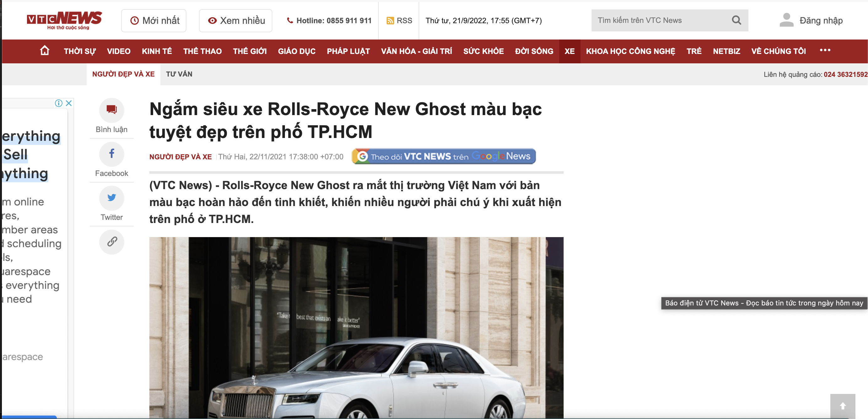Copy article link with chain icon

tap(111, 241)
